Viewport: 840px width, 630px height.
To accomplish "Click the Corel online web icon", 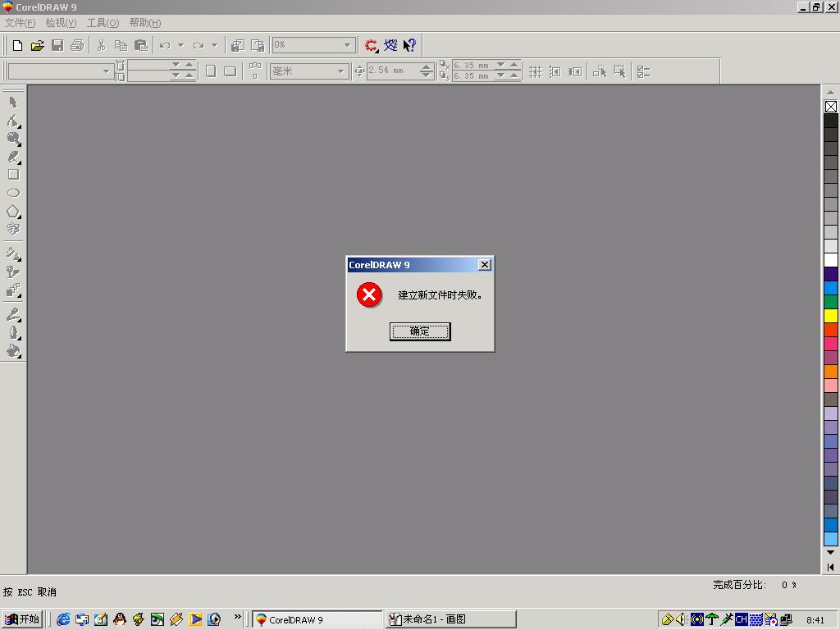I will click(x=390, y=46).
